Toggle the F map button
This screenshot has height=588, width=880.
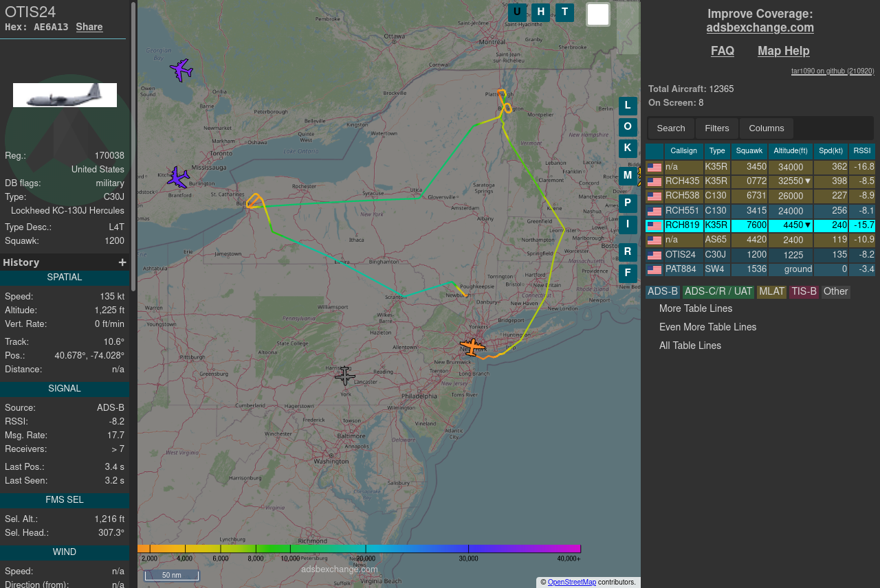(x=628, y=273)
